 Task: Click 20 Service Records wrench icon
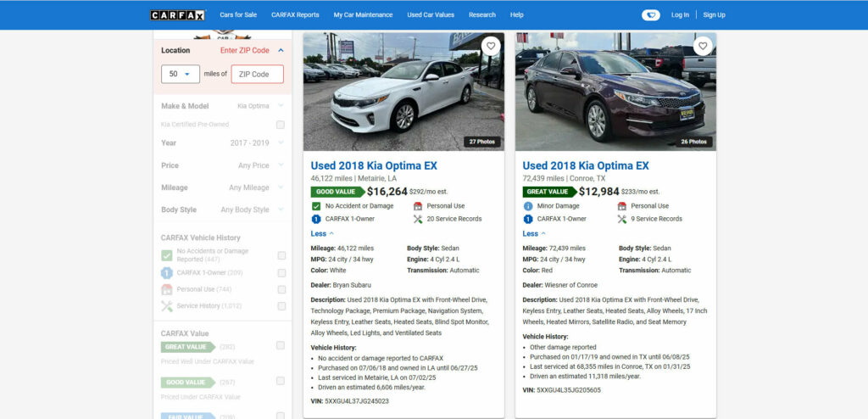point(417,219)
